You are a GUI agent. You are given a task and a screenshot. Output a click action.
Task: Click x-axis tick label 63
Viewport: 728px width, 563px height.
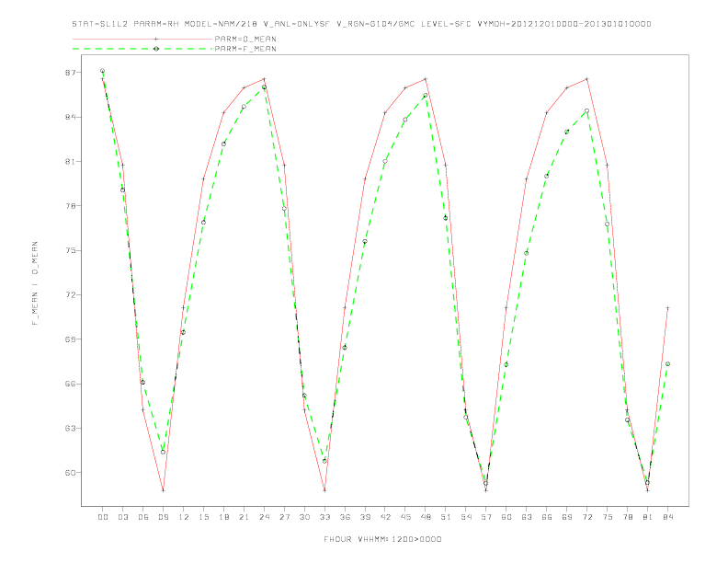(x=527, y=517)
